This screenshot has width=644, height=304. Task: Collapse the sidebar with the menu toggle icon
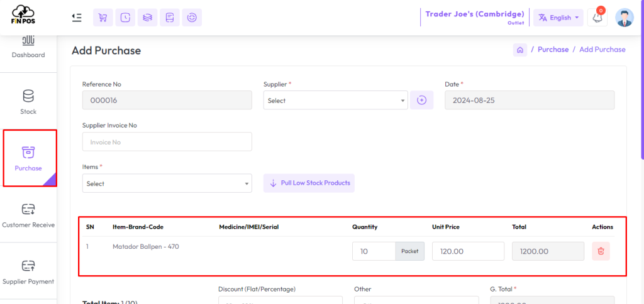[x=76, y=18]
